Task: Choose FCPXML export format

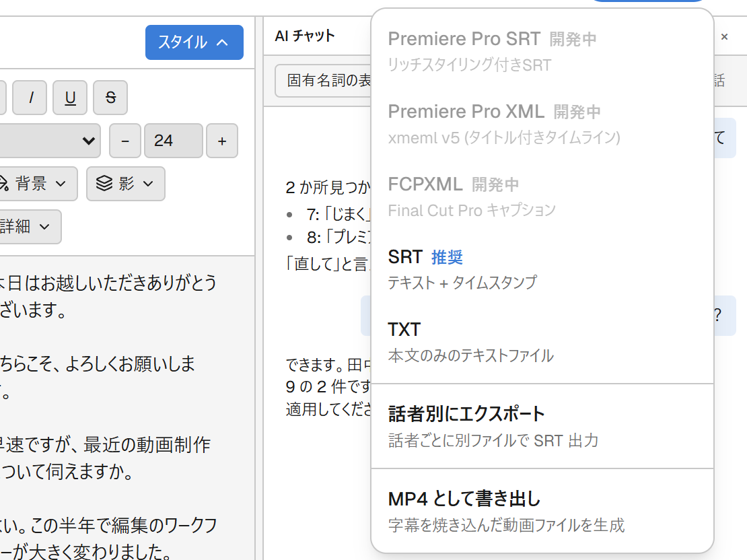Action: click(x=542, y=197)
